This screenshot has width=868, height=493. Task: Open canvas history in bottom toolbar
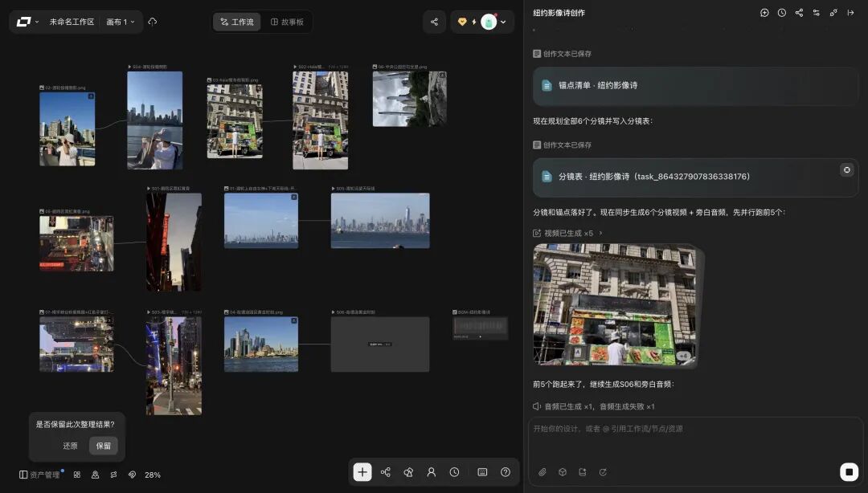coord(454,472)
